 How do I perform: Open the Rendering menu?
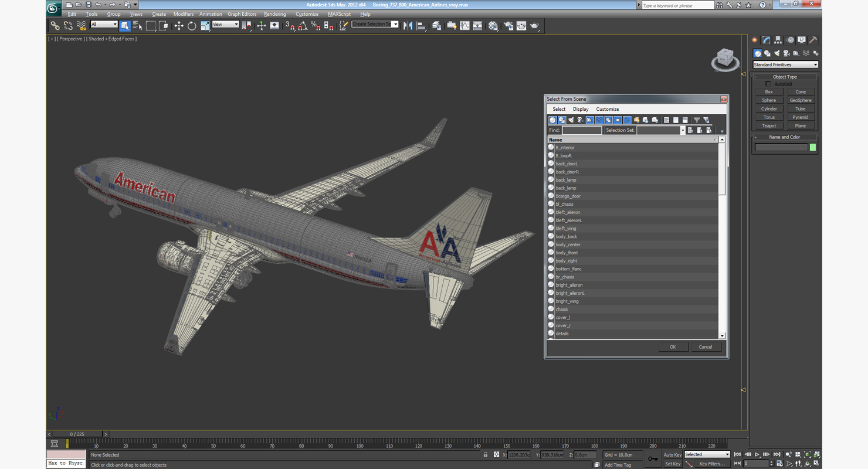click(x=275, y=14)
